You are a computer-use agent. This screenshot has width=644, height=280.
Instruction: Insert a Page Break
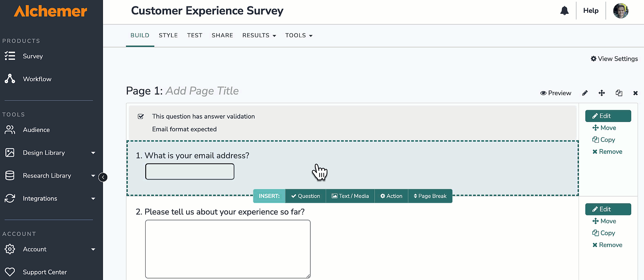[x=430, y=196]
